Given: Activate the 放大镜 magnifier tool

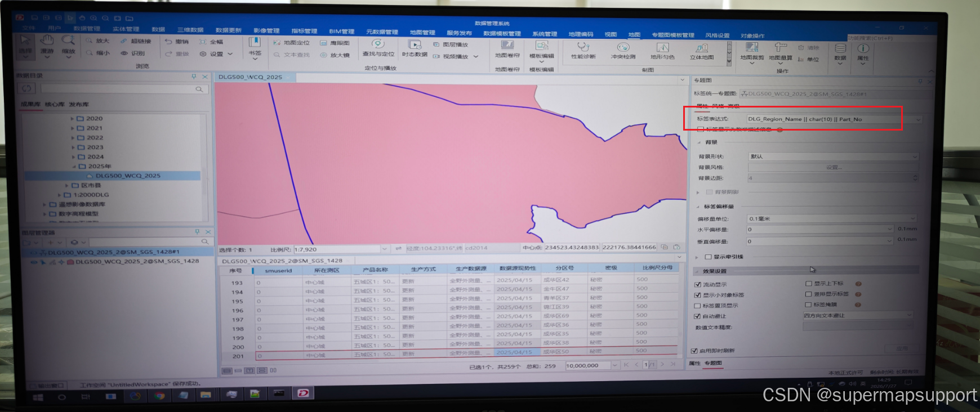Looking at the screenshot, I should [335, 55].
